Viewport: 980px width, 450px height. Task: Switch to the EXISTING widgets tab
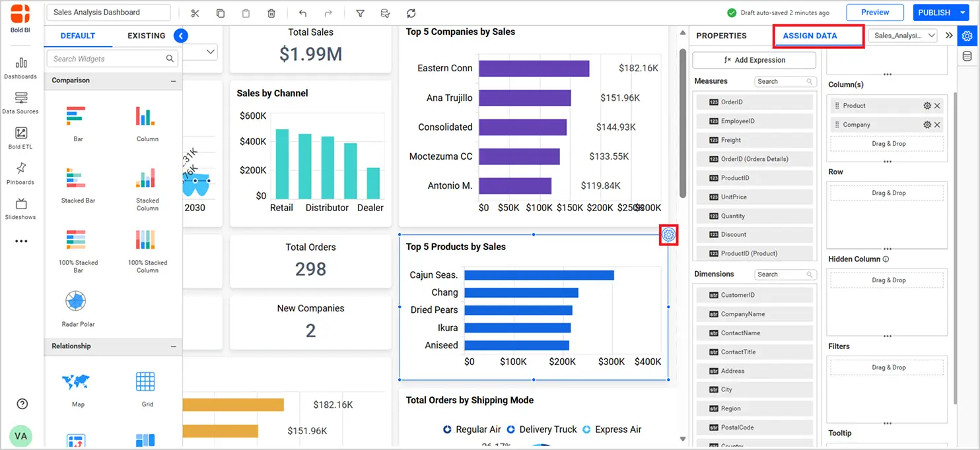146,36
